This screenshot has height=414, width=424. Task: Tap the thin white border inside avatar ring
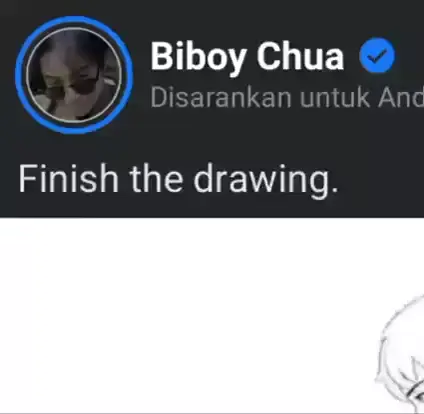pos(74,28)
